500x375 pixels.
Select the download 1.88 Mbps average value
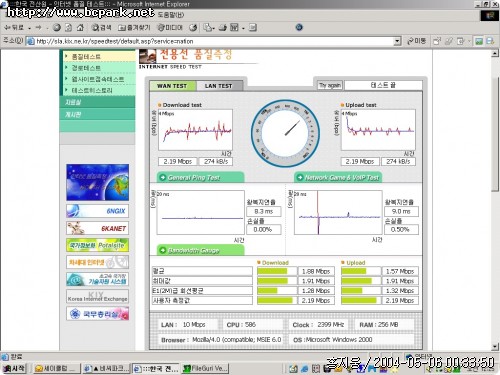(x=316, y=271)
